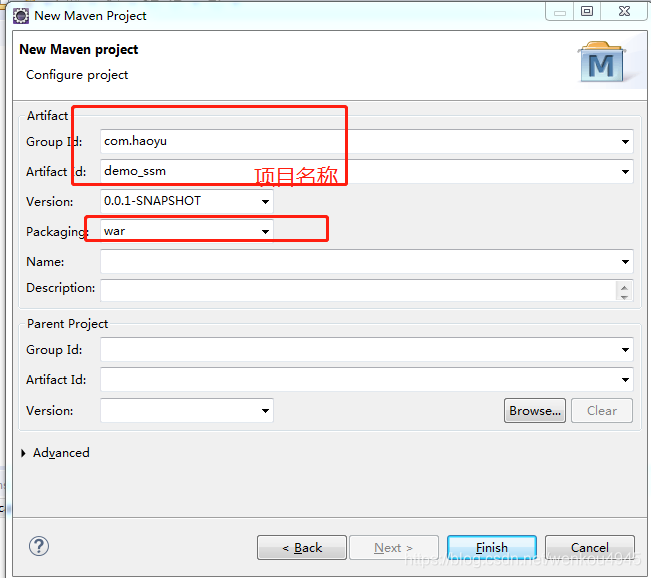Click the Description text area
This screenshot has width=651, height=578.
(x=358, y=290)
